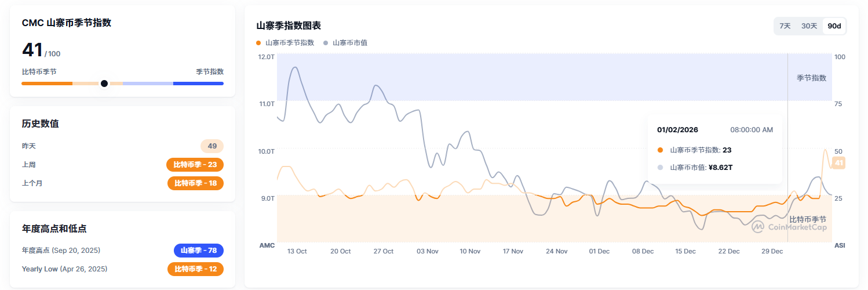Click the Yearly Low 比特币季 - 12 badge
This screenshot has height=290, width=868.
(x=195, y=269)
